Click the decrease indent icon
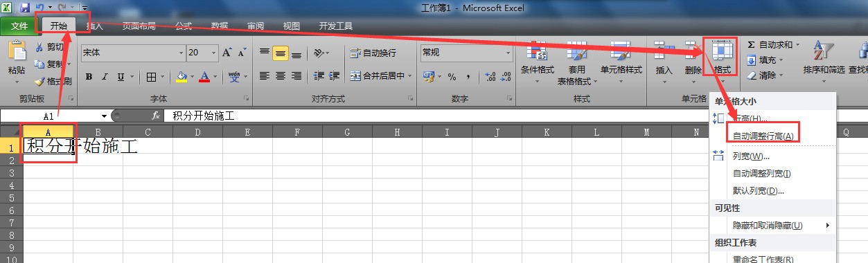868x263 pixels. [x=319, y=76]
